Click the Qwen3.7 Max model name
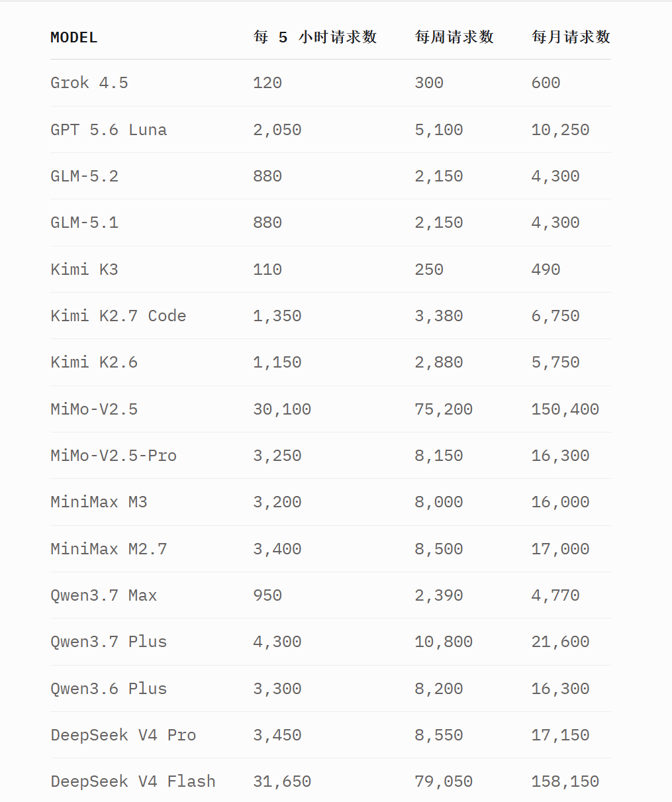Viewport: 672px width, 802px height. coord(104,595)
